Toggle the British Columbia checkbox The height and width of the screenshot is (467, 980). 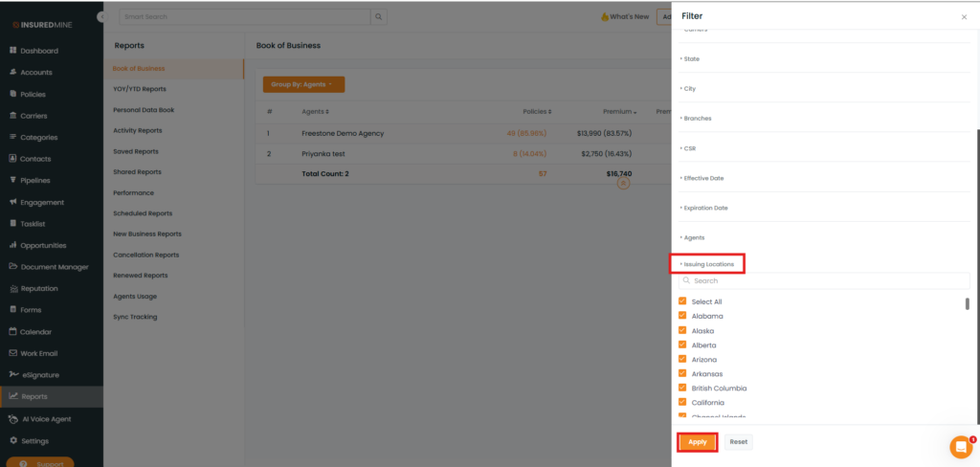682,389
